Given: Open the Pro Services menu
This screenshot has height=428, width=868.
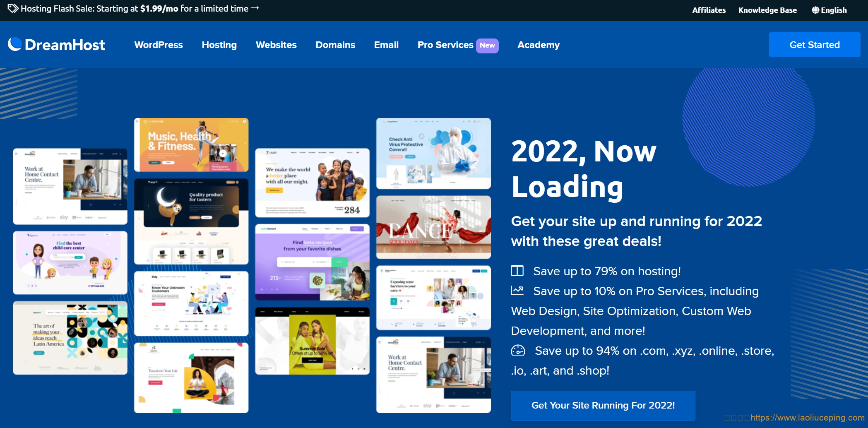Looking at the screenshot, I should pos(445,45).
